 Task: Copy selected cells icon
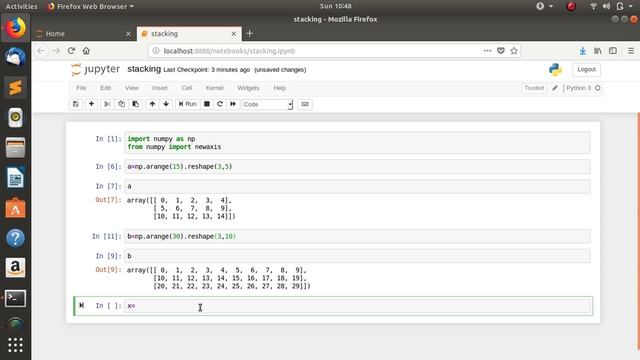tap(122, 104)
